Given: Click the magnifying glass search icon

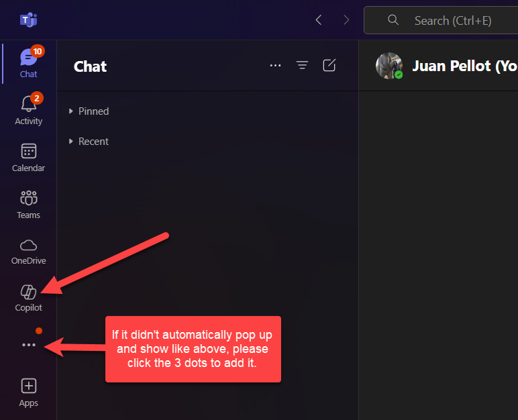Looking at the screenshot, I should point(394,20).
